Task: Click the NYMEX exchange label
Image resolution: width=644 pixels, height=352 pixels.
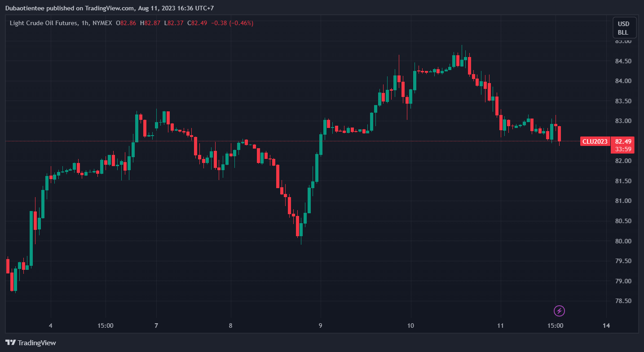Action: coord(102,23)
